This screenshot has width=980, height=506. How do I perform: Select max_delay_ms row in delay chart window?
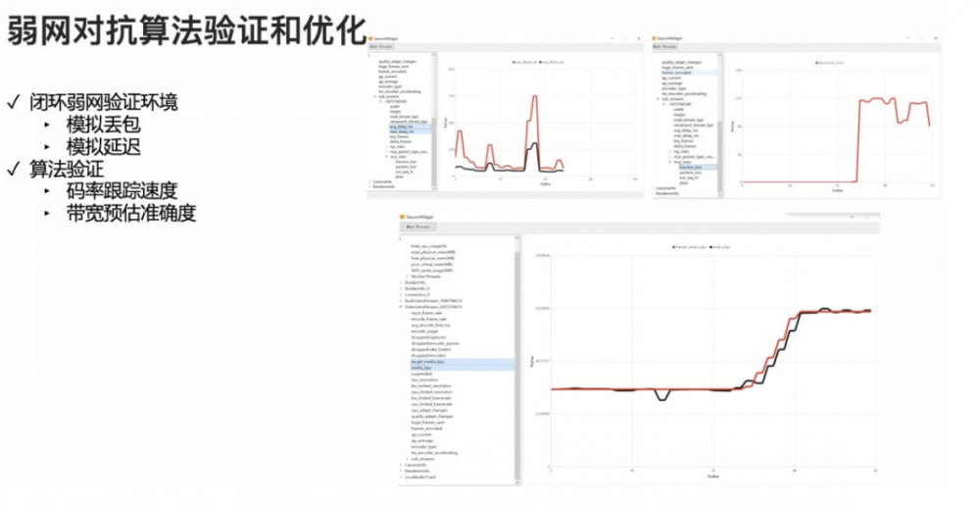[410, 132]
